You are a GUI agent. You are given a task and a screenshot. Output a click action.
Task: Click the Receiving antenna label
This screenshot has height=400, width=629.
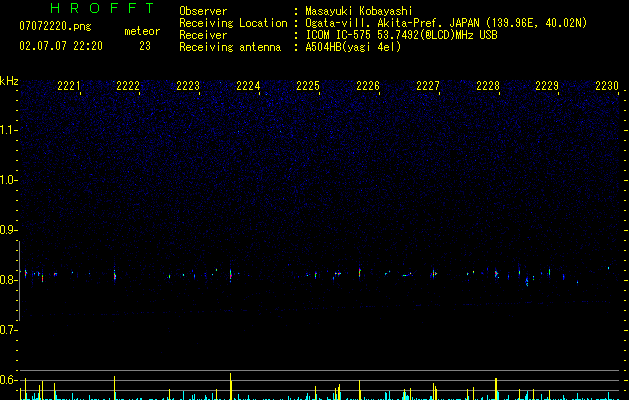point(230,47)
